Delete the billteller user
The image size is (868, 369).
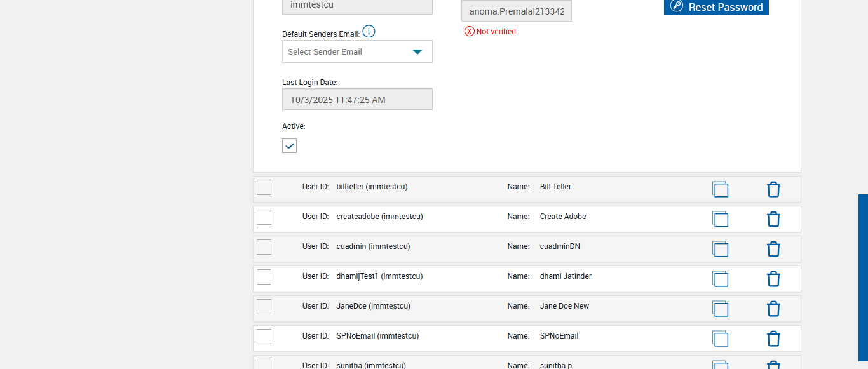773,189
